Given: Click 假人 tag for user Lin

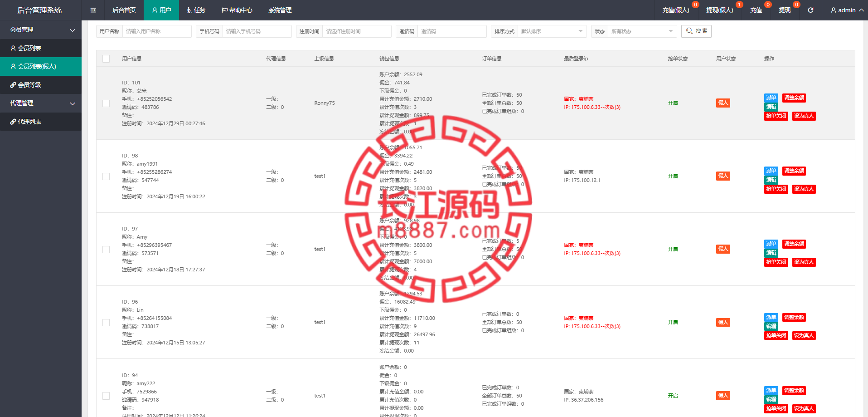Looking at the screenshot, I should pos(723,322).
